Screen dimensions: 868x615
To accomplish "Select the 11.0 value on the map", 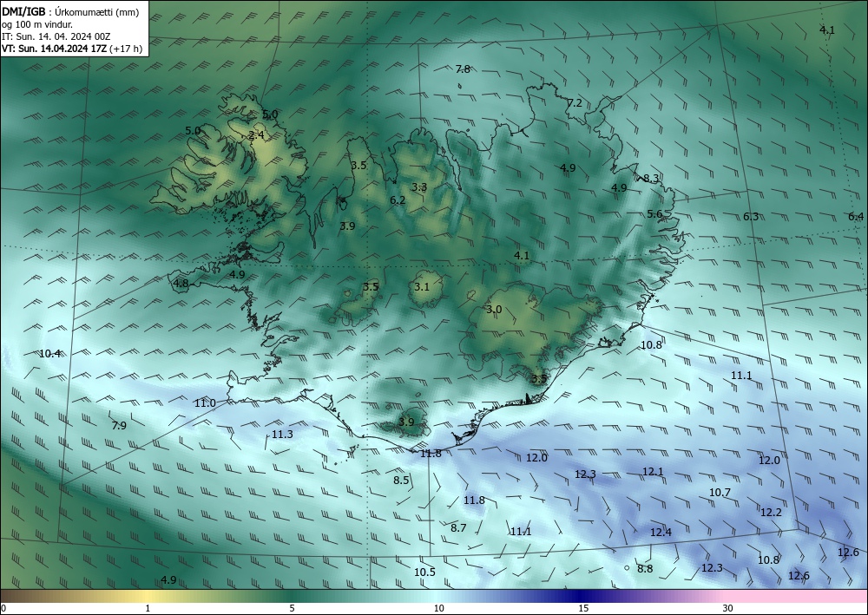I will (205, 403).
